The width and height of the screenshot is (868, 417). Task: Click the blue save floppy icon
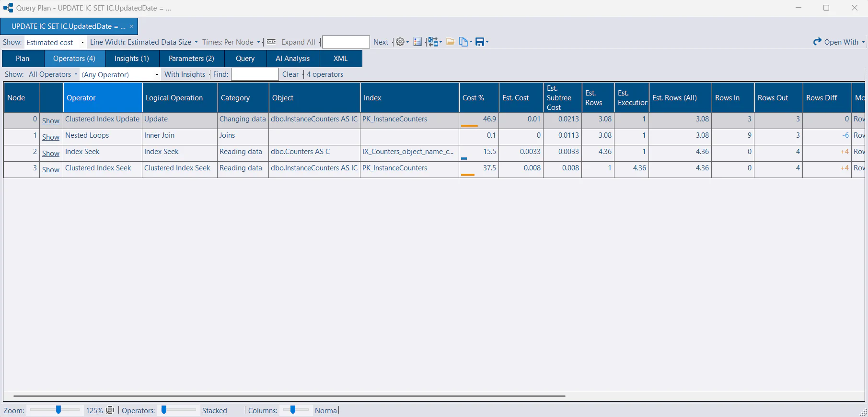point(479,42)
